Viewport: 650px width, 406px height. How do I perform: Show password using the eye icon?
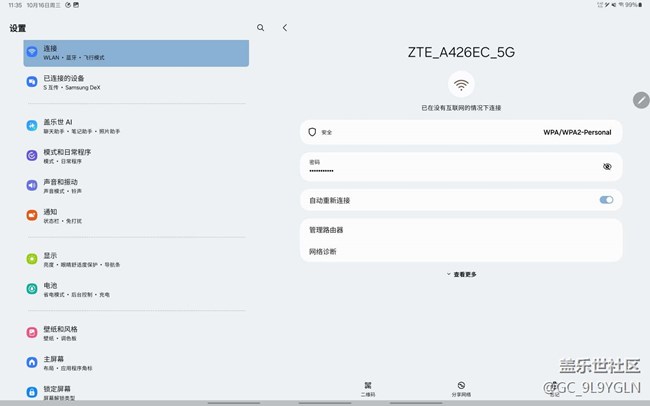(607, 166)
